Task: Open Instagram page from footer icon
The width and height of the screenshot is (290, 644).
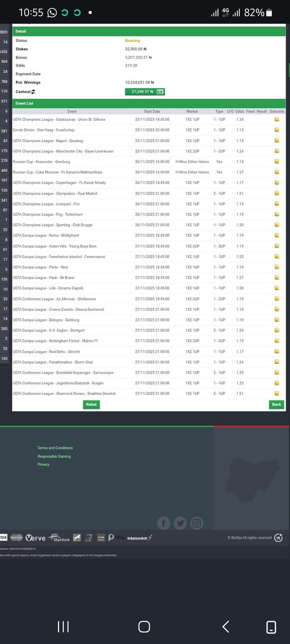Action: click(197, 523)
